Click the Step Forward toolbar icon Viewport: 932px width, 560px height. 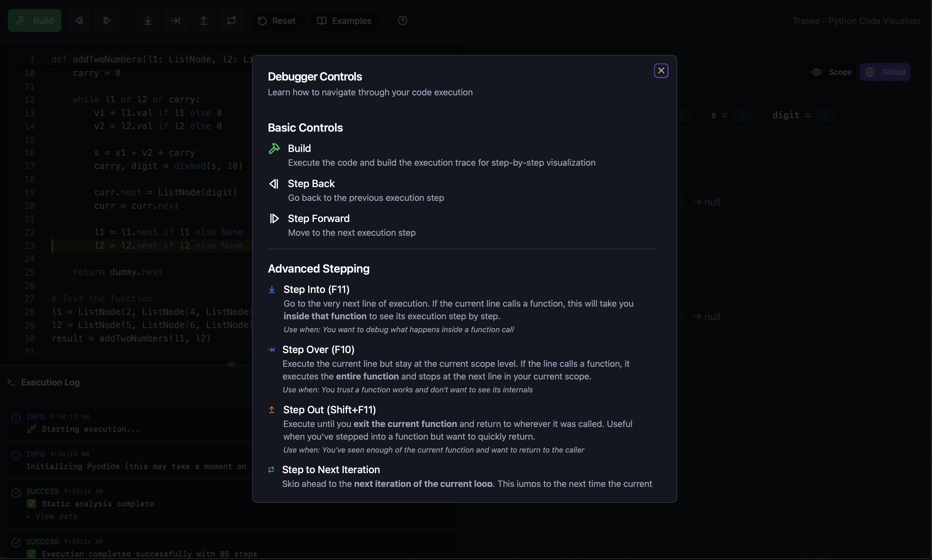point(107,21)
